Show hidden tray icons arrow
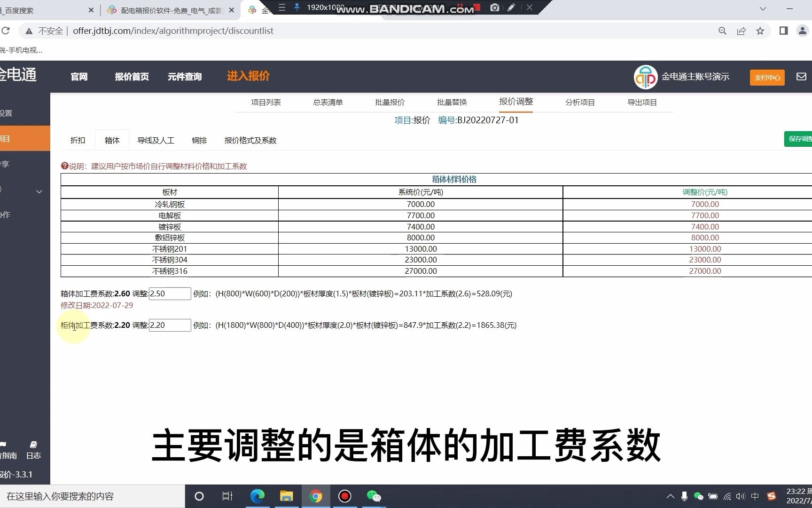Image resolution: width=812 pixels, height=508 pixels. (x=671, y=496)
